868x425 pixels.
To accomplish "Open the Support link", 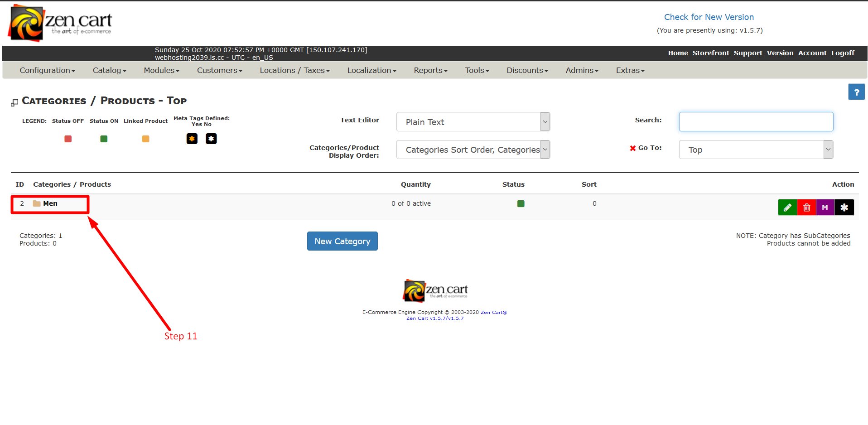I will click(748, 53).
